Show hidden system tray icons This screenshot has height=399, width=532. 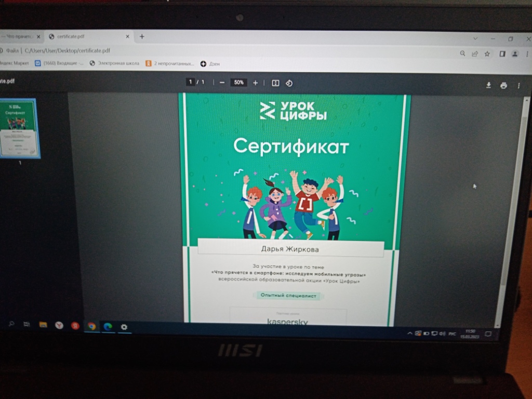coord(409,334)
